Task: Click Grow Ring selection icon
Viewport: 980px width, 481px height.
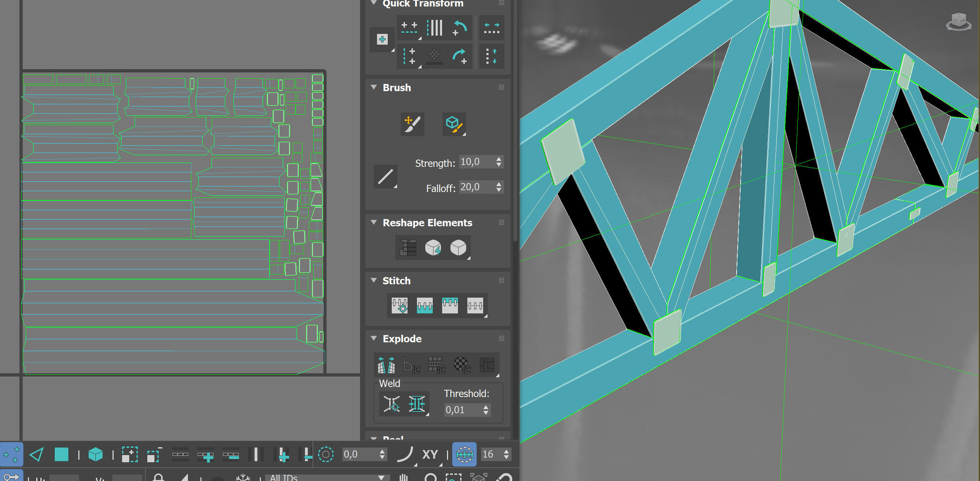Action: coord(282,454)
